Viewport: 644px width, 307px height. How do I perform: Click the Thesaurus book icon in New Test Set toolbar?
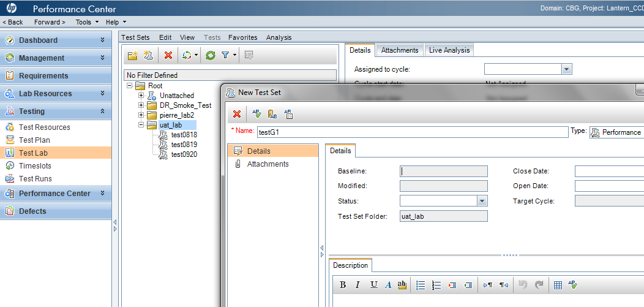pos(272,114)
